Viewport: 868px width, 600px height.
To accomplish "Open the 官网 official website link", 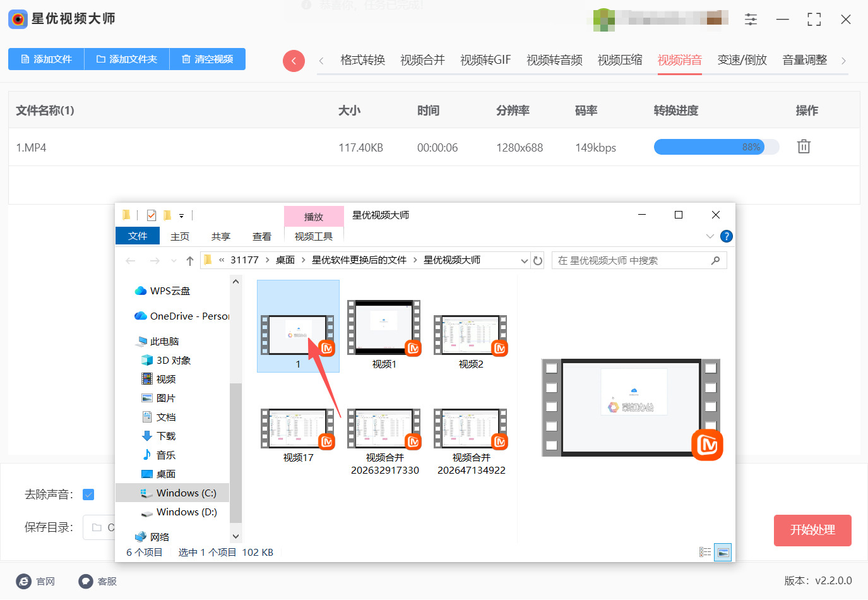I will pyautogui.click(x=35, y=581).
